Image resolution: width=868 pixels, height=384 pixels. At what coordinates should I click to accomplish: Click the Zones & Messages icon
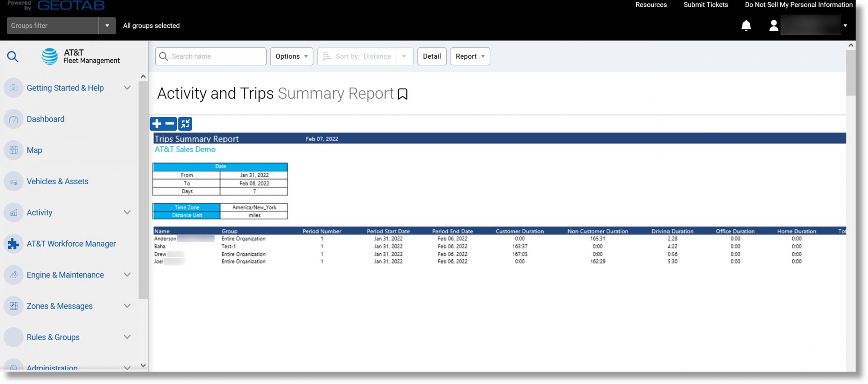(14, 306)
